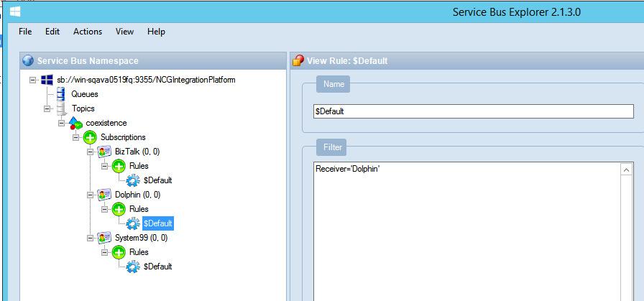Click the Rules plus icon under Dolphin

click(x=119, y=210)
